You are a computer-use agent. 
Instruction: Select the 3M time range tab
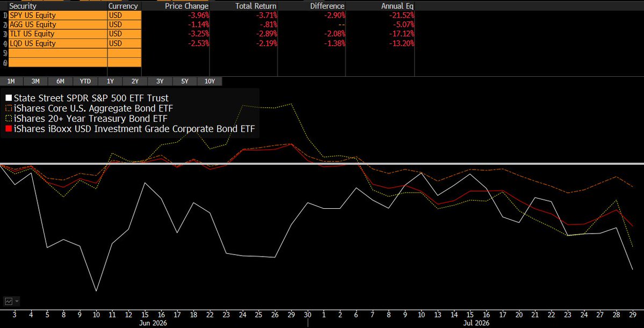(36, 81)
